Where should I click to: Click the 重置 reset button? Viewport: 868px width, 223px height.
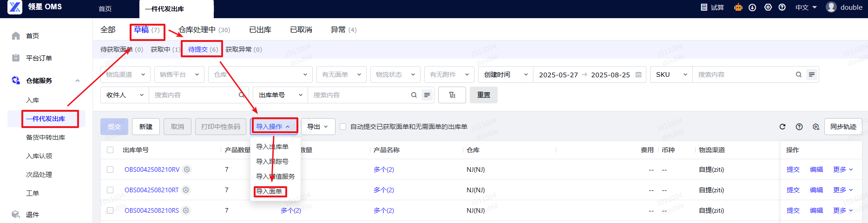coord(484,95)
